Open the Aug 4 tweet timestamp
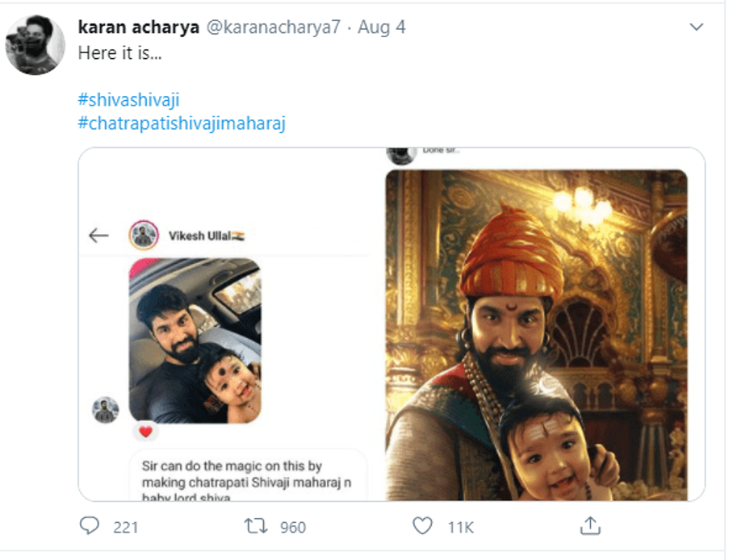This screenshot has height=560, width=733. tap(381, 27)
